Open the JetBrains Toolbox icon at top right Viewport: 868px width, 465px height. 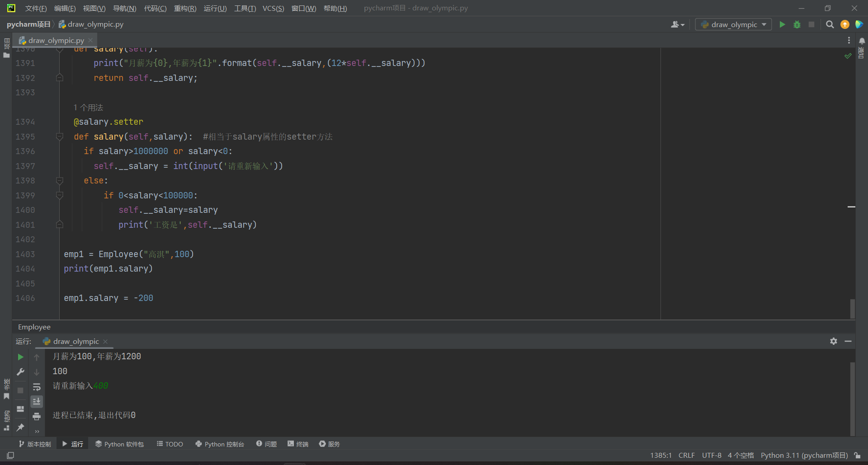click(x=859, y=24)
